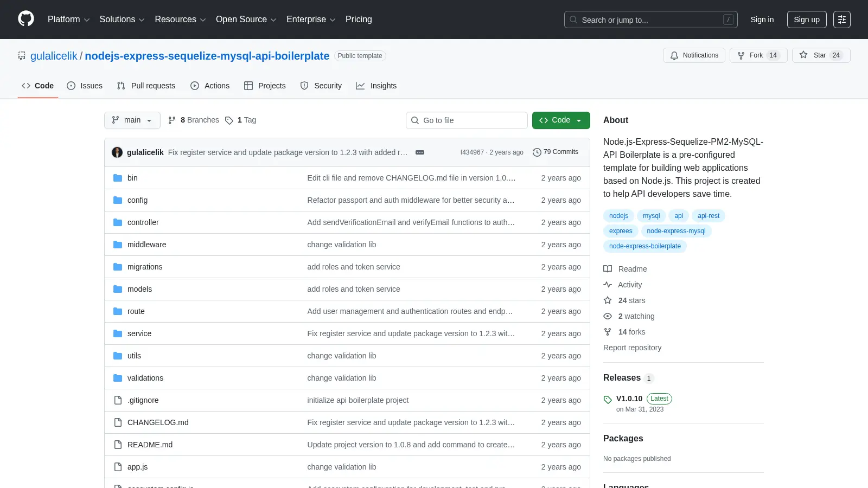Open gulalicelik avatar in commit bar
The image size is (868, 488).
pyautogui.click(x=117, y=152)
